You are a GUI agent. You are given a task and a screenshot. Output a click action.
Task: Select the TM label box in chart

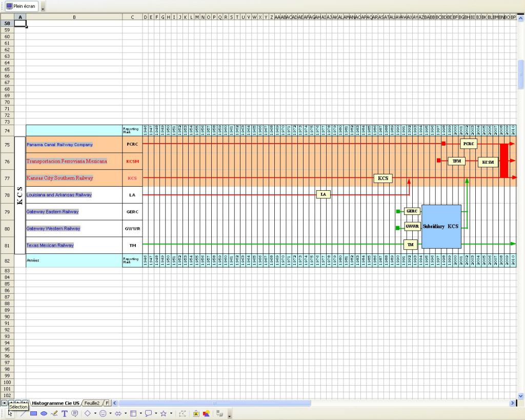[411, 245]
